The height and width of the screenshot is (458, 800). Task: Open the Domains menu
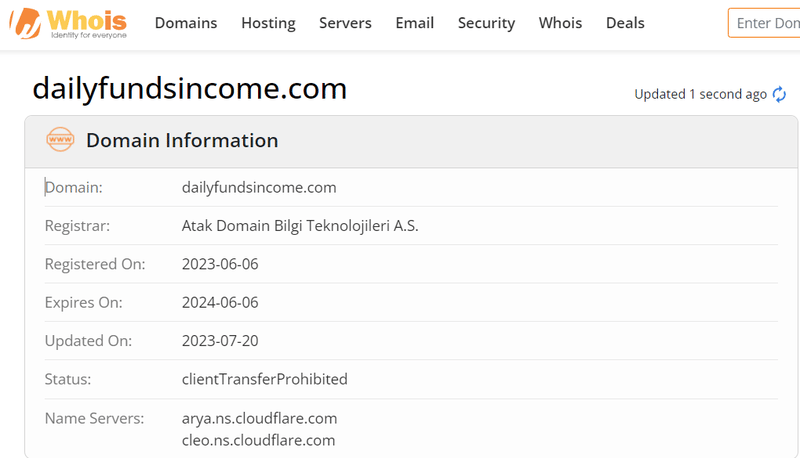pyautogui.click(x=186, y=23)
